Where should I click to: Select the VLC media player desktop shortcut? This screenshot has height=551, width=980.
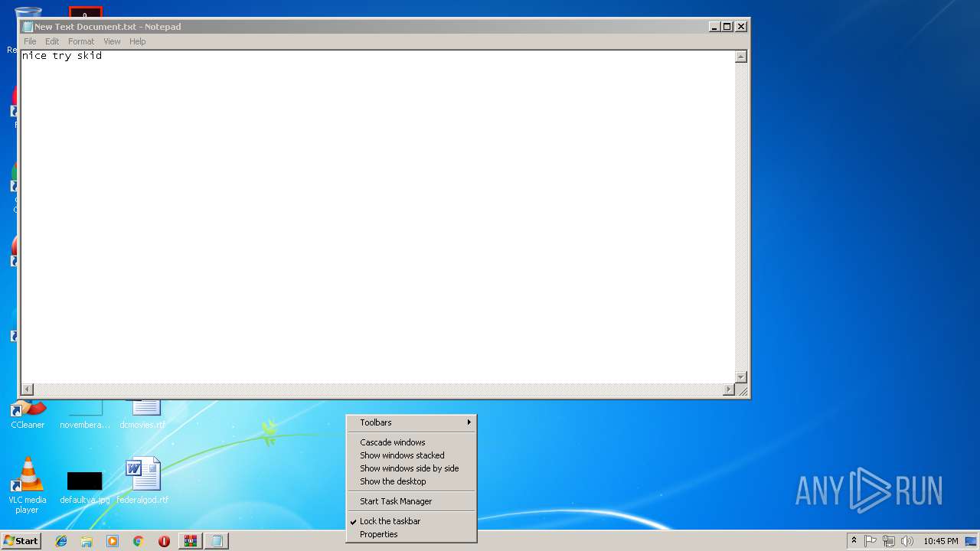(x=27, y=485)
